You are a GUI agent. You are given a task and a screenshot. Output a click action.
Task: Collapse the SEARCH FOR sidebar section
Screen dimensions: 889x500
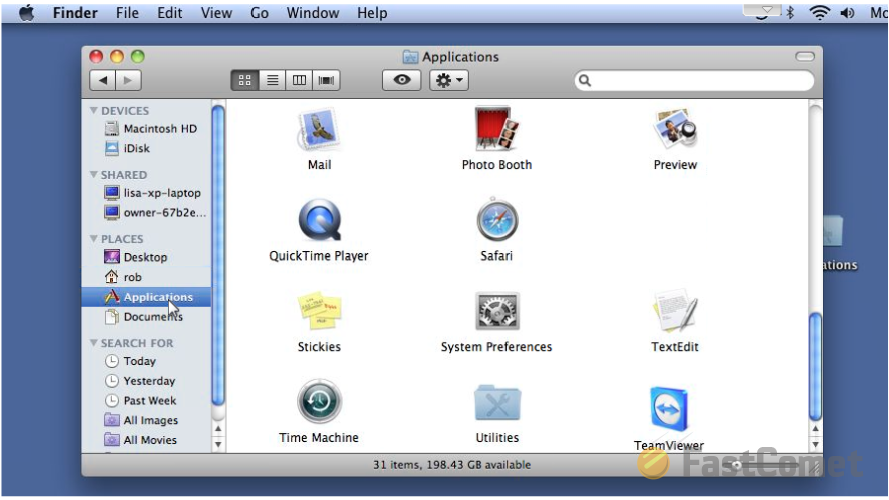[94, 343]
